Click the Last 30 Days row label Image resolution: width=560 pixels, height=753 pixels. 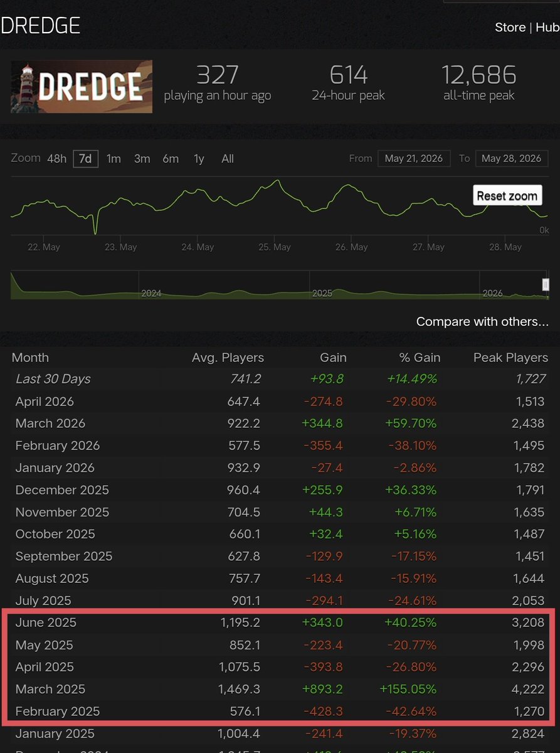pyautogui.click(x=53, y=379)
